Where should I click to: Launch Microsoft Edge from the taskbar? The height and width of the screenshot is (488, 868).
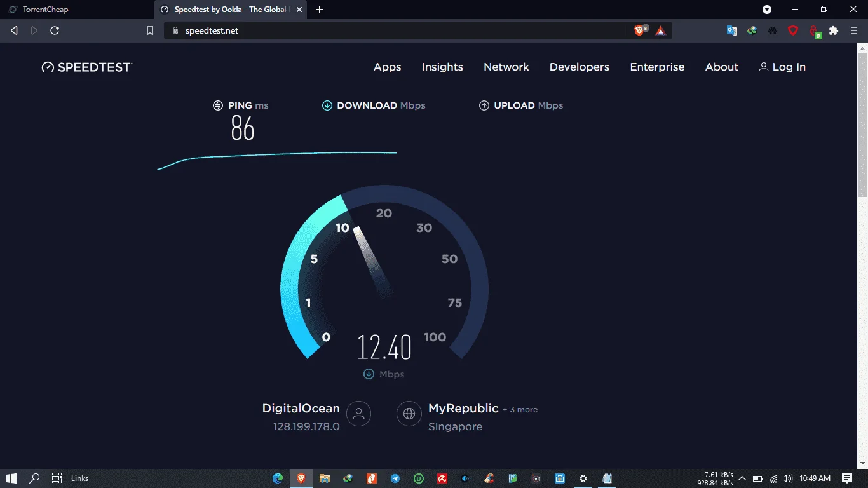click(x=278, y=478)
